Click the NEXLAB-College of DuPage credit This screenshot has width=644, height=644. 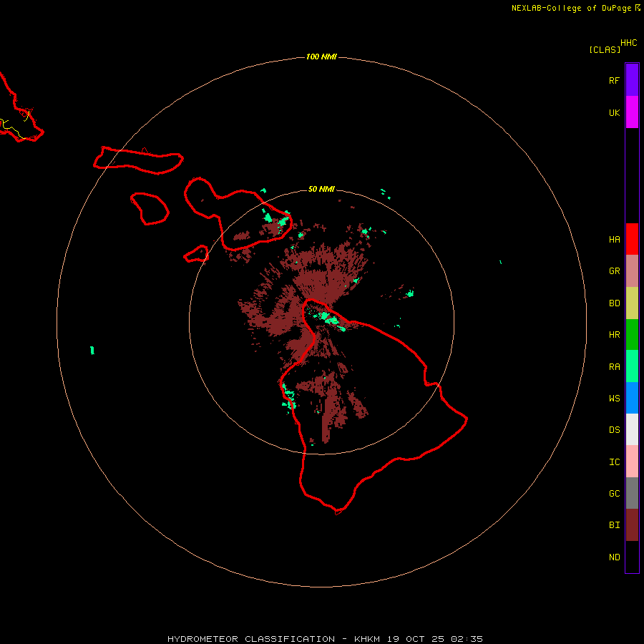[x=571, y=8]
